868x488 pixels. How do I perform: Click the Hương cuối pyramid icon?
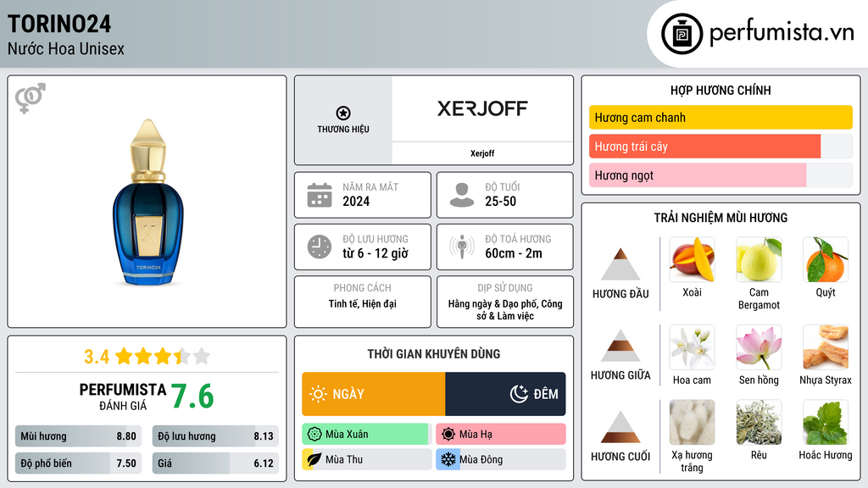pos(620,427)
